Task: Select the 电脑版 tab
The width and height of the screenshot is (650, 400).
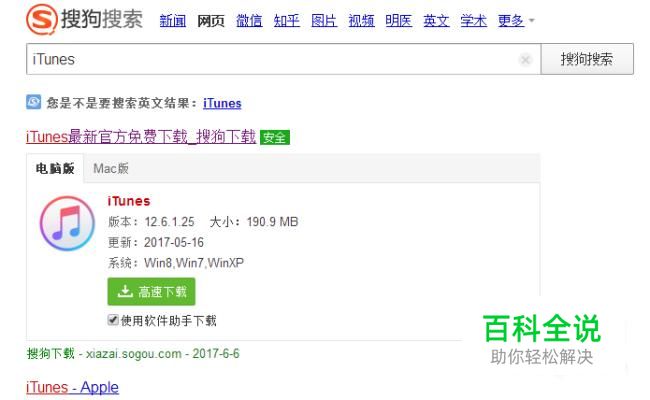Action: 55,168
